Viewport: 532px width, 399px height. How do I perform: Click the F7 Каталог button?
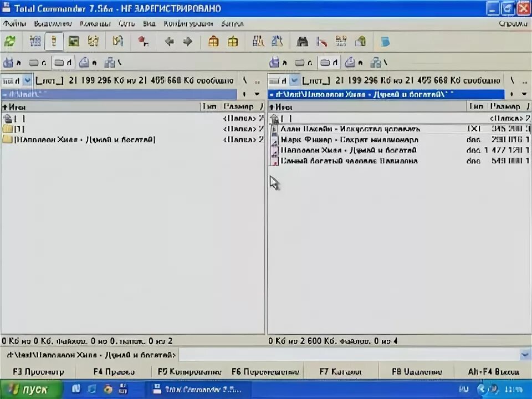(x=341, y=372)
